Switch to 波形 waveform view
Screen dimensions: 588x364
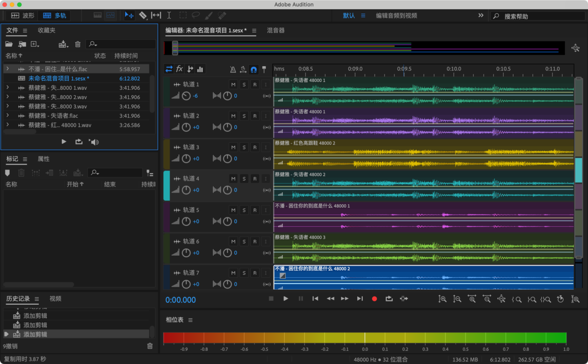click(23, 16)
